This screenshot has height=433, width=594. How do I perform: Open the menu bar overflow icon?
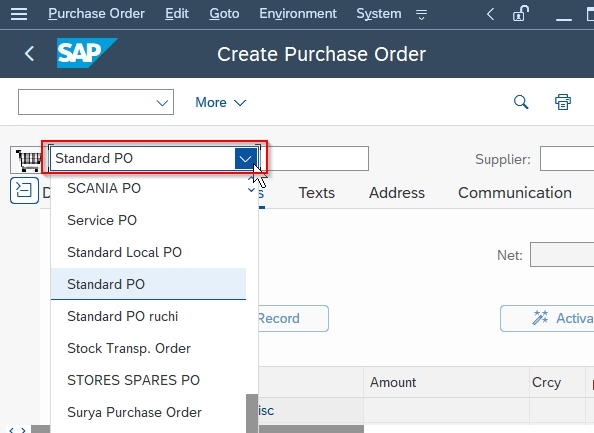(421, 14)
